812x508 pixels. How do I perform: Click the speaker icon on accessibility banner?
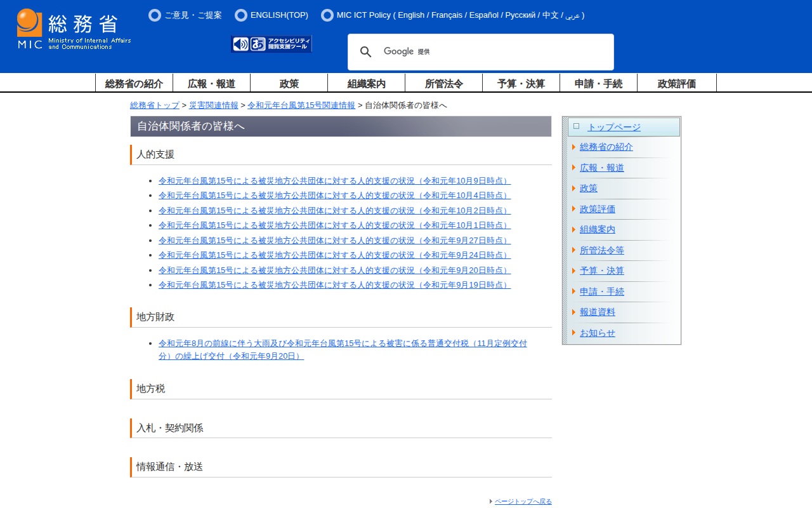click(x=240, y=44)
